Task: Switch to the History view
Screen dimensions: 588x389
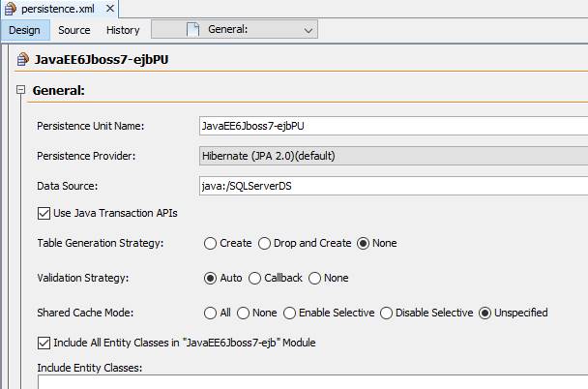Action: [123, 30]
